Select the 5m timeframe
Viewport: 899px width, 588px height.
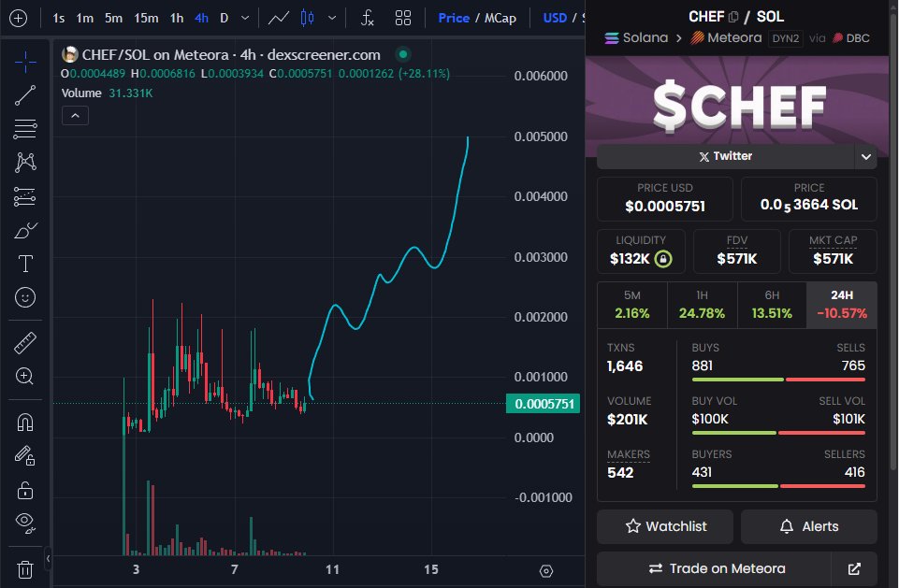[113, 19]
